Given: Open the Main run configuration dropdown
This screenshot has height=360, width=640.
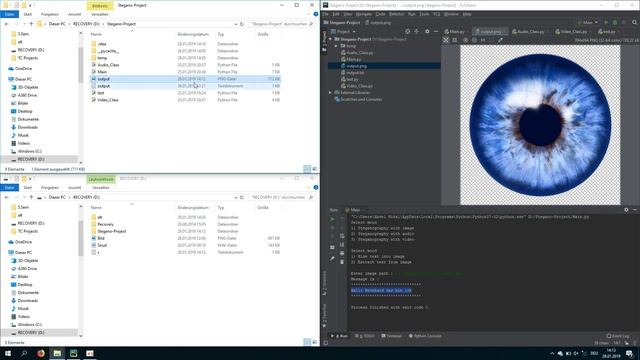Looking at the screenshot, I should [588, 22].
